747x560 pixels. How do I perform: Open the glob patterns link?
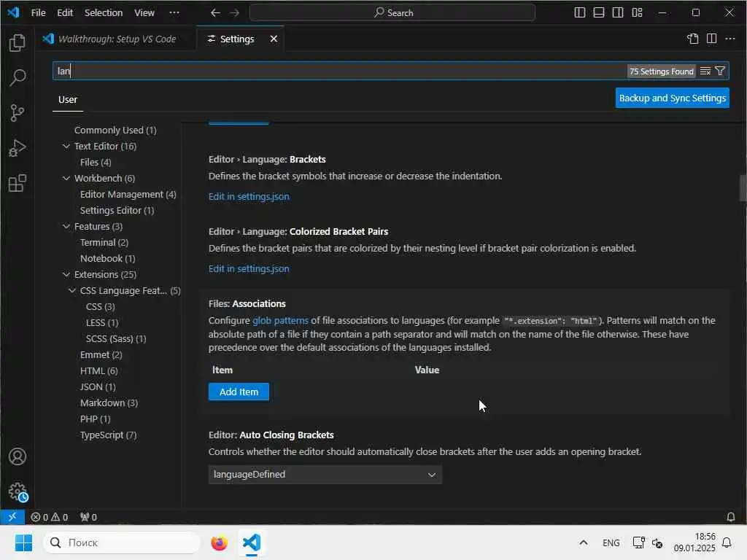(280, 321)
